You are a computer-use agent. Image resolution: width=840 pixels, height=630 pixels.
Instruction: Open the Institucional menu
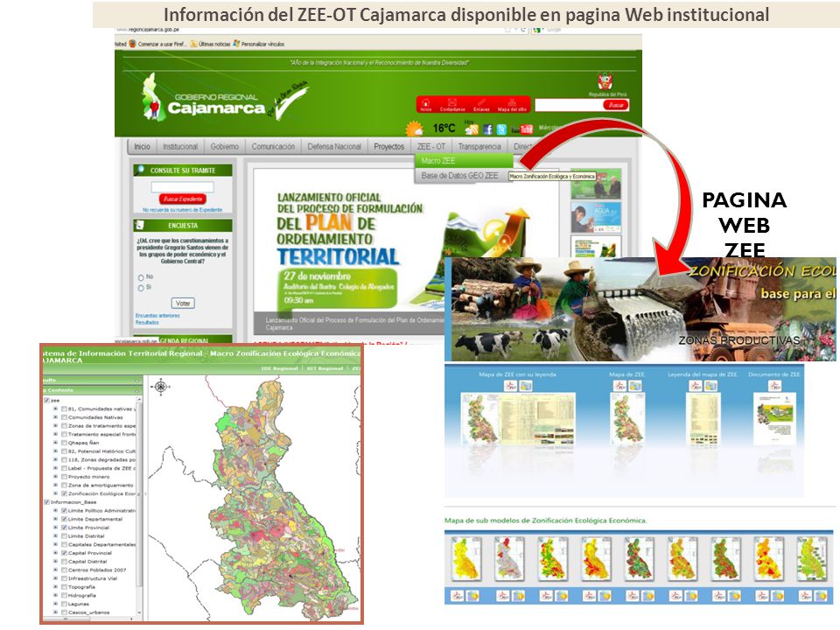(180, 146)
